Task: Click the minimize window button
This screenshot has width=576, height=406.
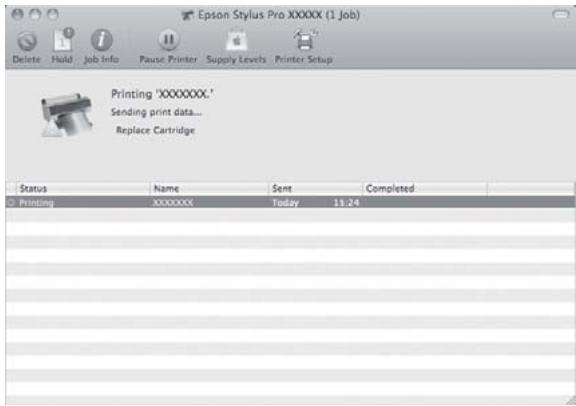Action: (x=35, y=15)
